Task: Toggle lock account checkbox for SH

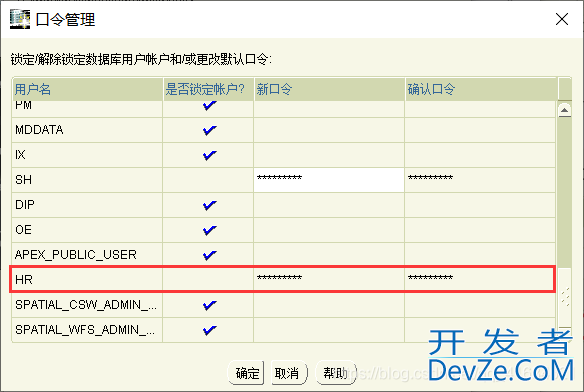Action: (x=209, y=180)
